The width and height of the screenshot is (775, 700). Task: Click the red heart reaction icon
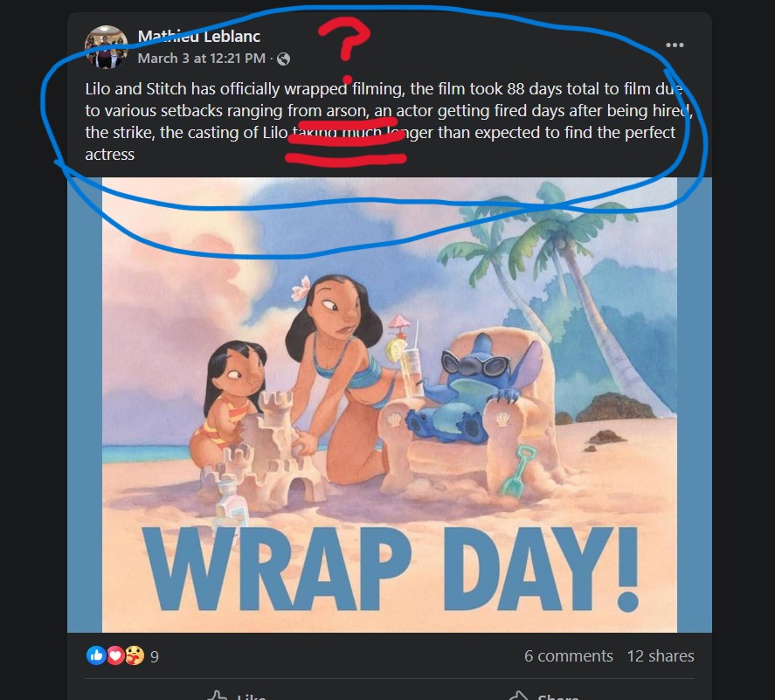pyautogui.click(x=115, y=655)
